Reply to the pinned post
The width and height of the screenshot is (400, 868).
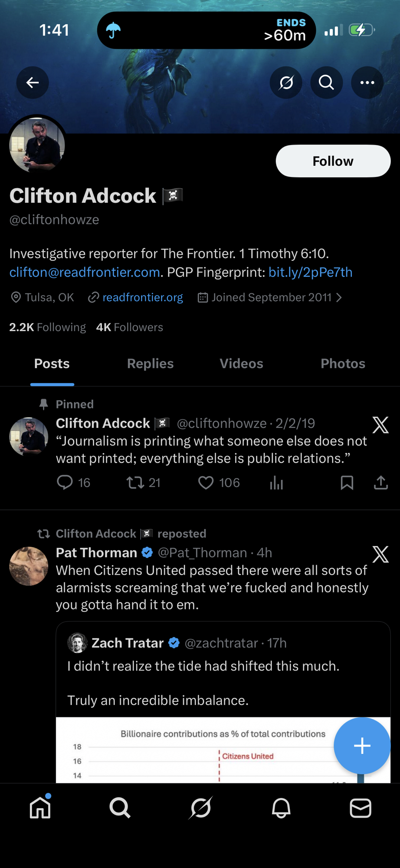point(65,483)
